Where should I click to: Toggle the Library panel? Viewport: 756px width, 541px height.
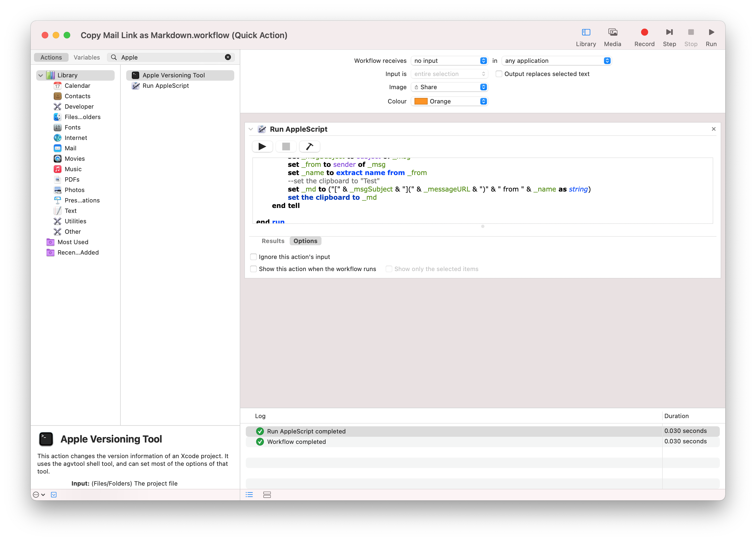(x=586, y=32)
